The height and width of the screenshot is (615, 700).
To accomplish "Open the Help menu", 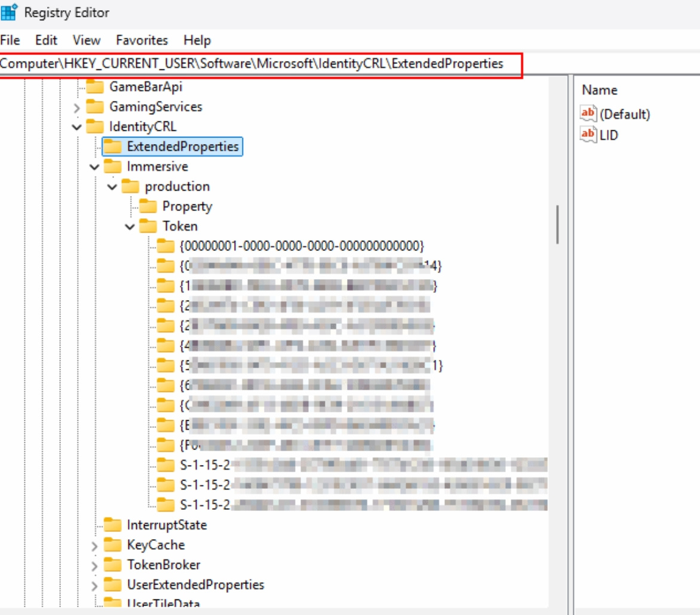I will [197, 40].
